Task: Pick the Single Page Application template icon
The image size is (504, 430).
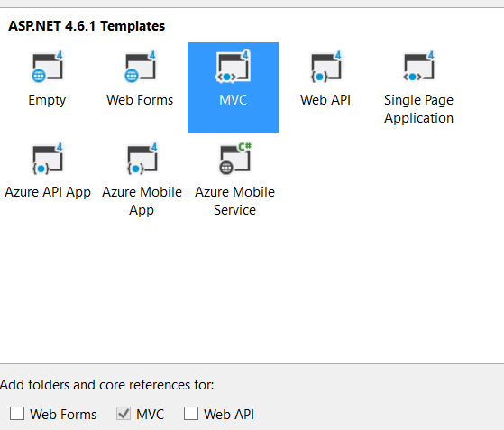Action: tap(419, 67)
